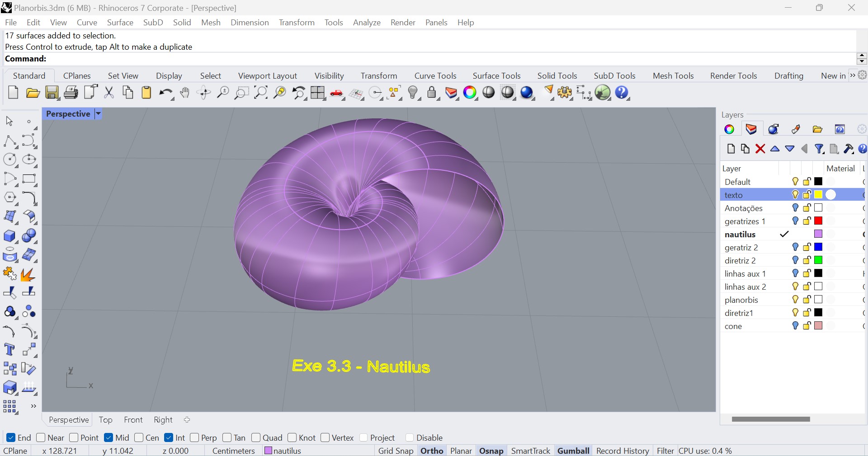Click the red color swatch of geratrizes 1 layer
This screenshot has width=868, height=456.
818,221
